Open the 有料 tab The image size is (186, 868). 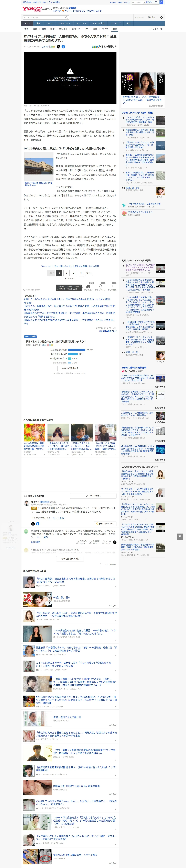(128, 24)
